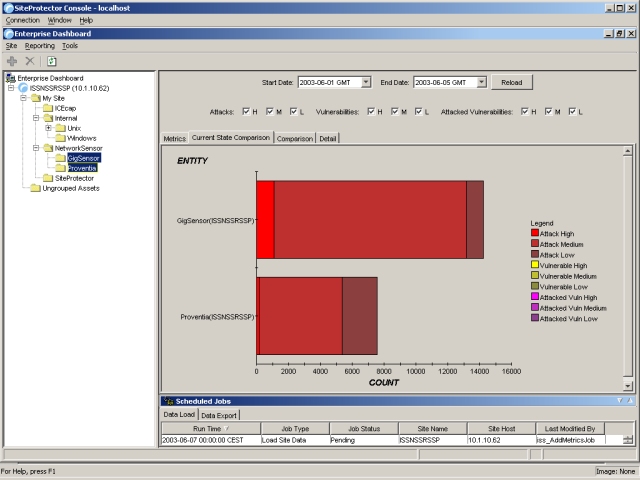640x480 pixels.
Task: Open the End Date dropdown arrow
Action: (482, 82)
